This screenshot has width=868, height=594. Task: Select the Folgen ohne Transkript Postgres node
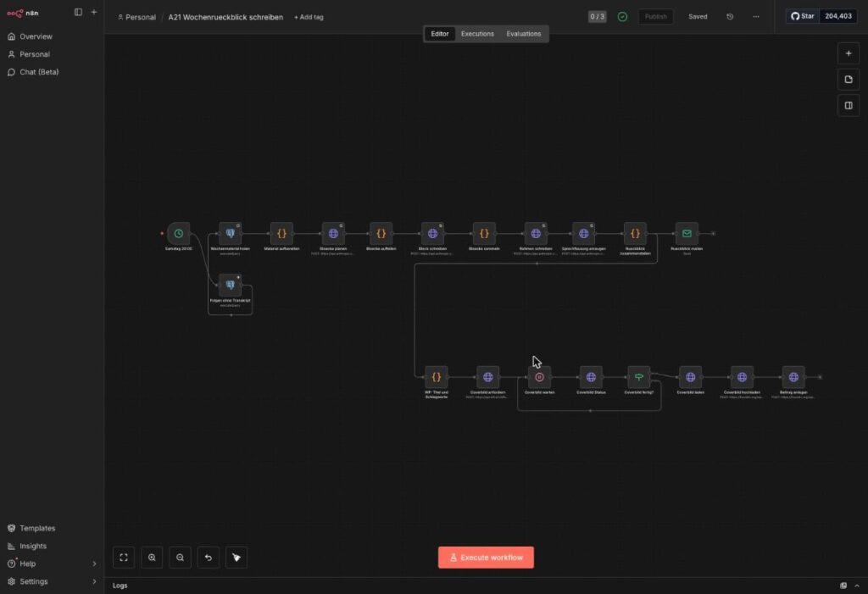[230, 285]
